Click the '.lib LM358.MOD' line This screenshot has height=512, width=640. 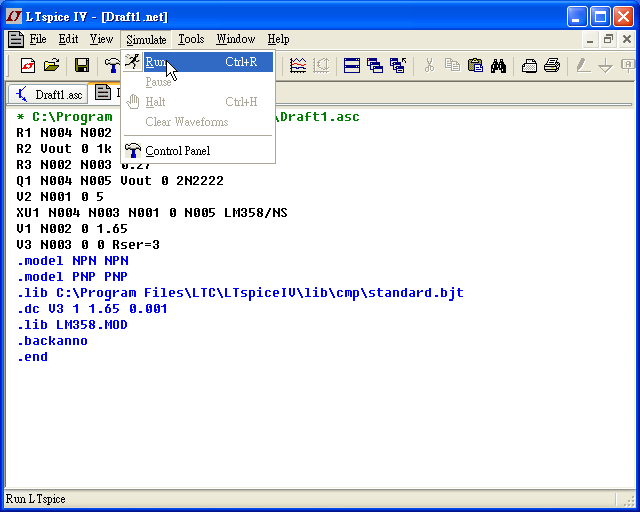pyautogui.click(x=72, y=325)
